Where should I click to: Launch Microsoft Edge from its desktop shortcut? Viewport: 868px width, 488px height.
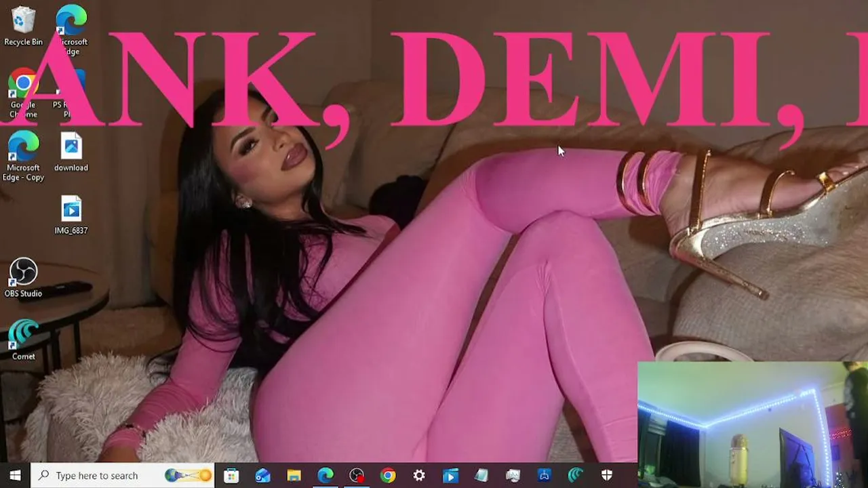point(71,30)
